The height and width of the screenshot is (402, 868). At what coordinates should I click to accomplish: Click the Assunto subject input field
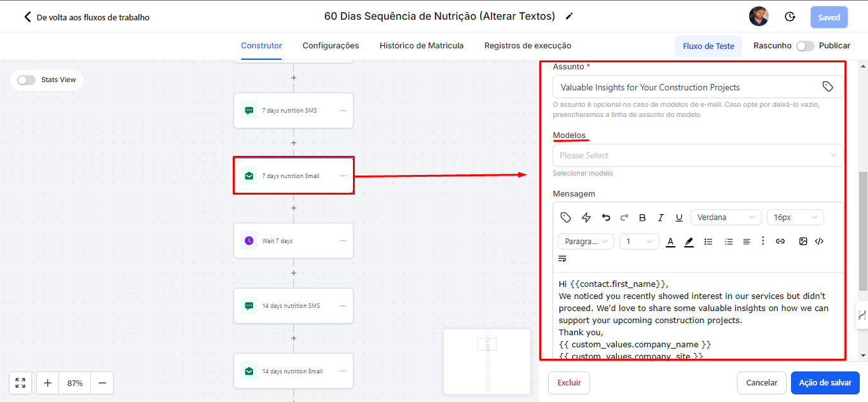pos(687,87)
